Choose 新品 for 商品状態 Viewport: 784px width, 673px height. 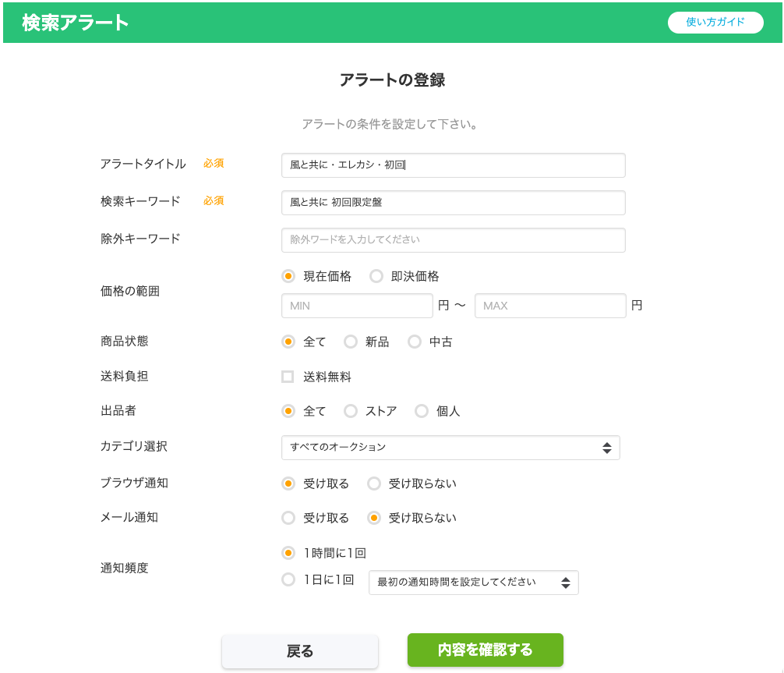coord(351,342)
